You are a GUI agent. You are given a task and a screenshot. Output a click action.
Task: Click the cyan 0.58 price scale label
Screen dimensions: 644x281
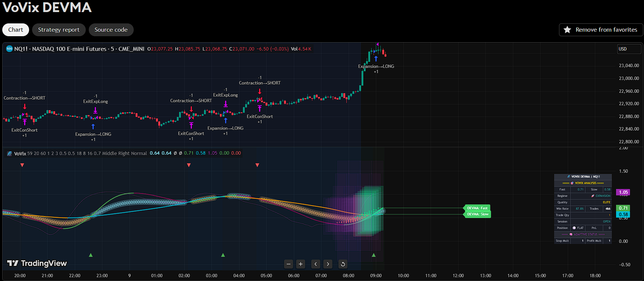click(x=623, y=215)
